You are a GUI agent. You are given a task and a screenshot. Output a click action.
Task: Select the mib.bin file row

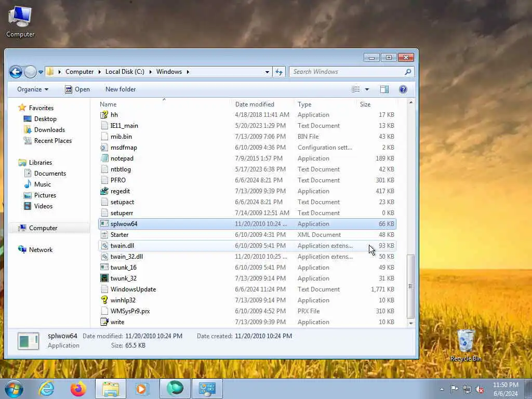247,137
